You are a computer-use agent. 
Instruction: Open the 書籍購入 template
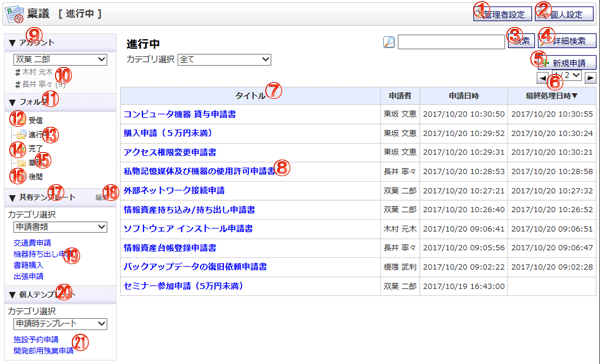(28, 265)
